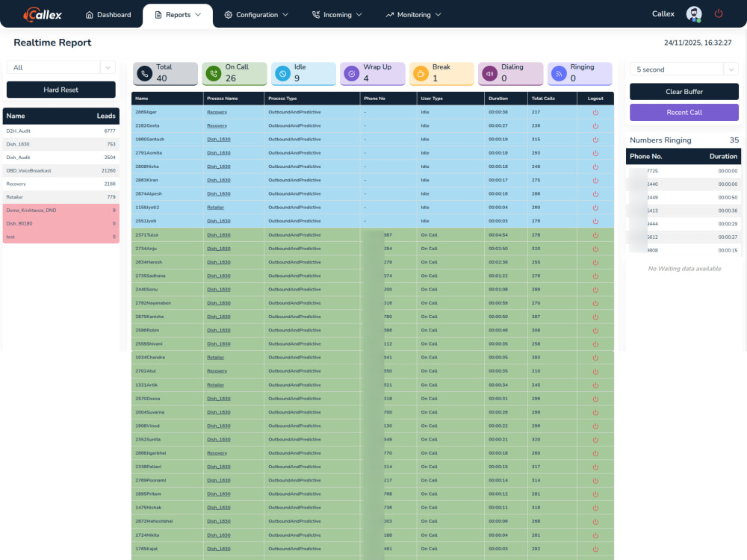Select Demo_Krishtanza_DND in leads list

tap(61, 211)
